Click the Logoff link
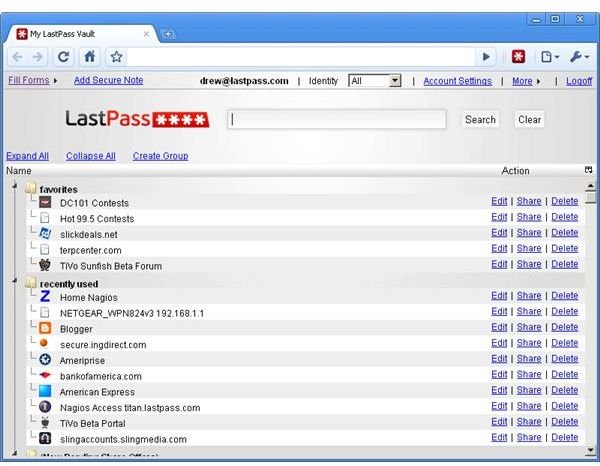The width and height of the screenshot is (600, 466). 579,81
